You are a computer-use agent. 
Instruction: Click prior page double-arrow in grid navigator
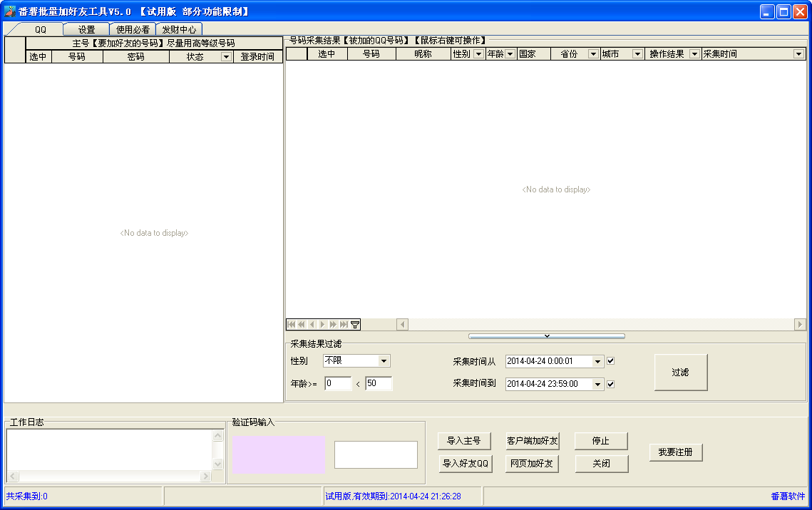tap(302, 325)
